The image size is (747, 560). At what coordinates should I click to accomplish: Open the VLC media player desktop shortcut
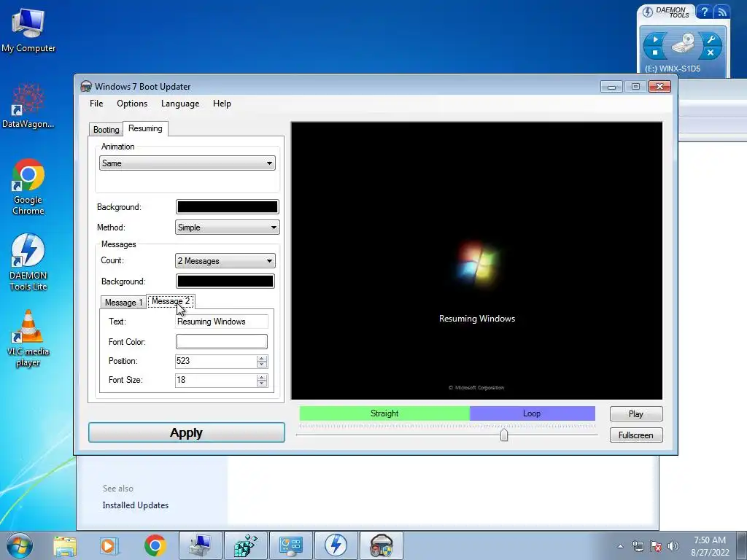pos(28,338)
